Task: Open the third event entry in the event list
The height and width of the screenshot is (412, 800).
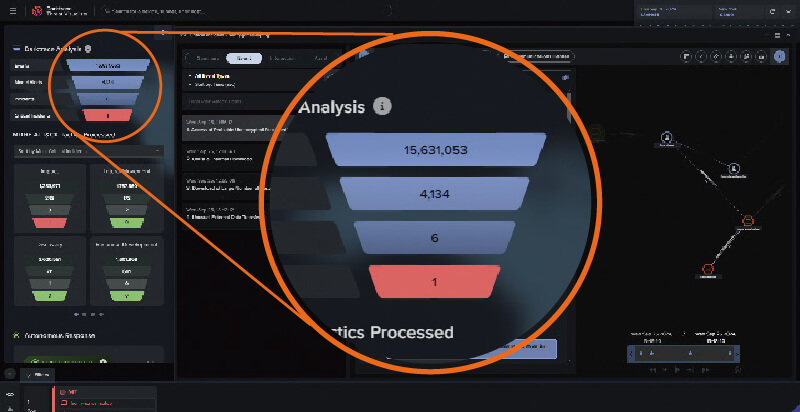Action: pos(223,185)
